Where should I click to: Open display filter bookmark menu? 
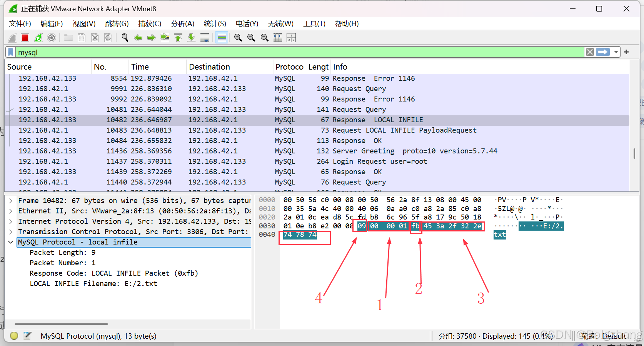[11, 52]
